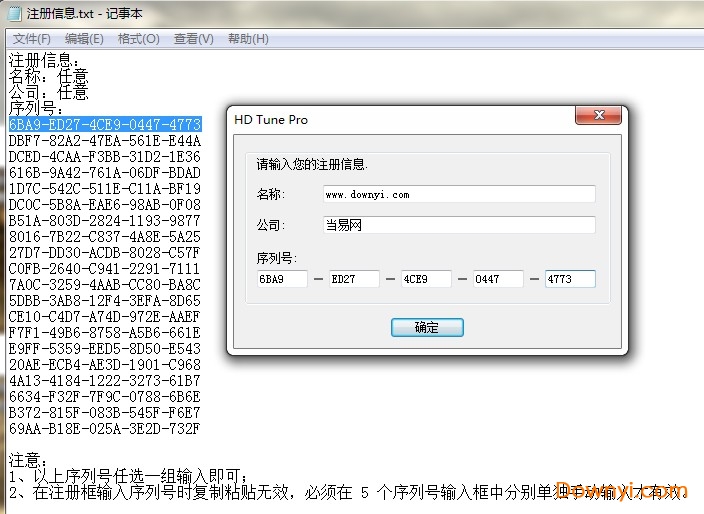Image resolution: width=704 pixels, height=514 pixels.
Task: Click the serial line 616B-9A42-761A-06DF-BDAD
Action: click(105, 172)
